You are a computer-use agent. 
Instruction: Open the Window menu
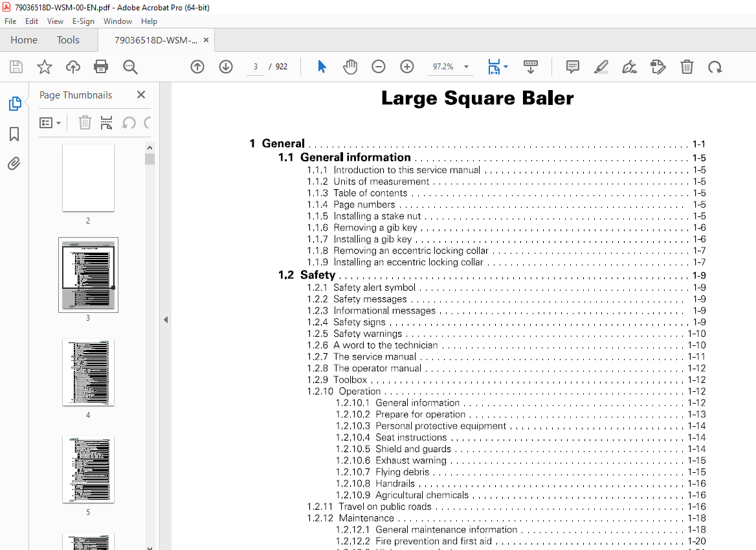click(x=118, y=21)
